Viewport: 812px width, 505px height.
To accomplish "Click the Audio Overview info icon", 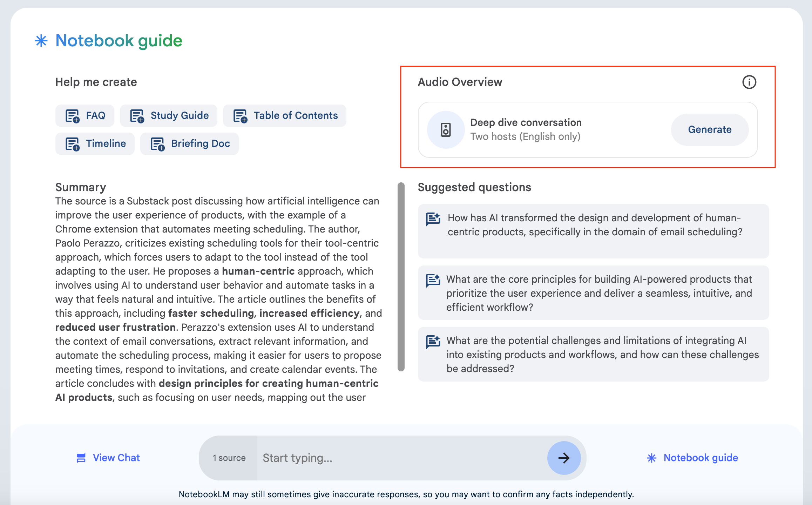I will coord(749,82).
